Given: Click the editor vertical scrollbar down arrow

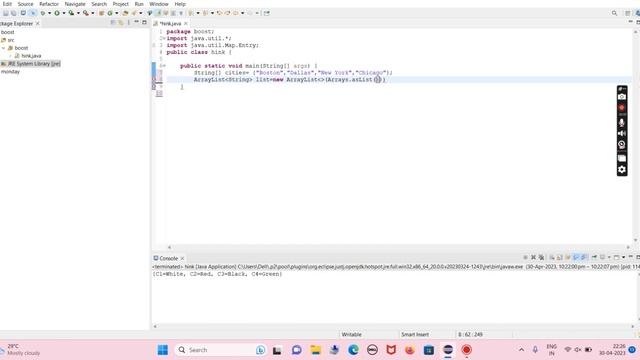Looking at the screenshot, I should 636,240.
